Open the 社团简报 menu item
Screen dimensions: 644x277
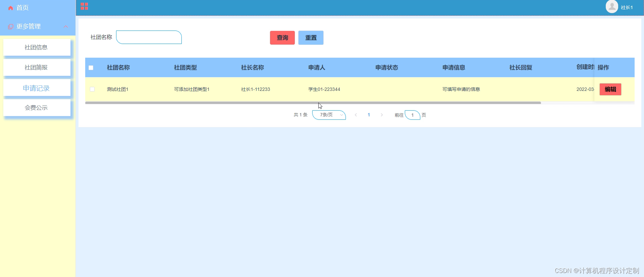pos(37,67)
